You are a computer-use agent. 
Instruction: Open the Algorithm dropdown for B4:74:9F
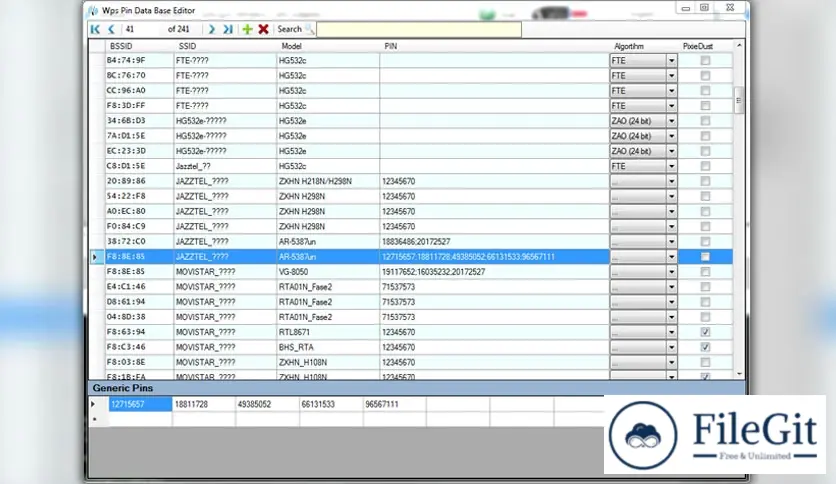click(672, 61)
